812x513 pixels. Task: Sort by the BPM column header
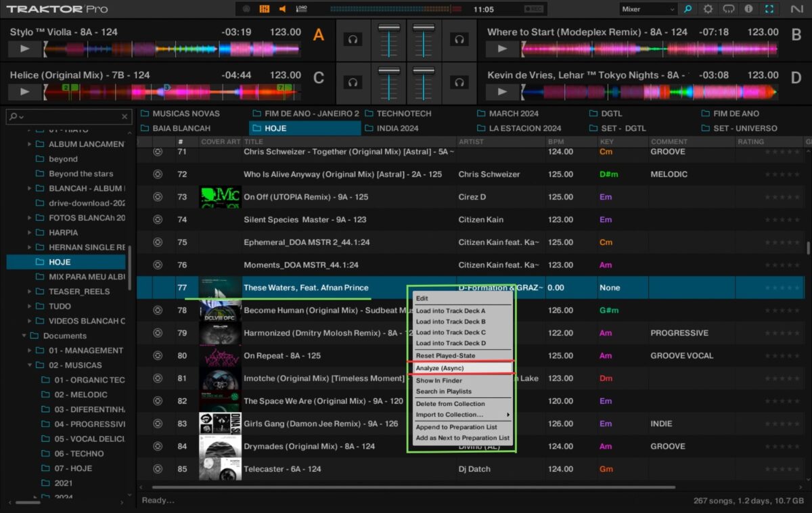pos(570,142)
